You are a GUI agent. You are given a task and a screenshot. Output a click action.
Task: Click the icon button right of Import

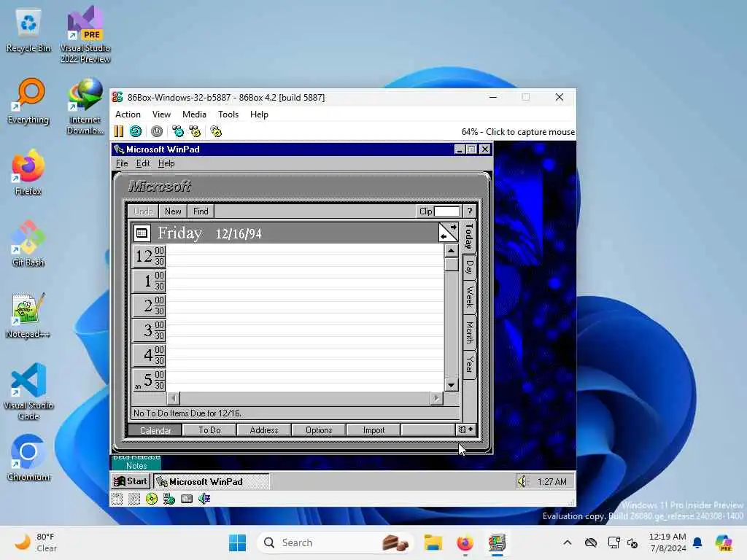[466, 429]
